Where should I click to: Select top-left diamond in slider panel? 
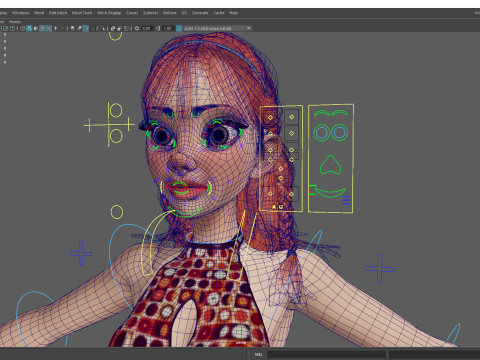pyautogui.click(x=270, y=117)
